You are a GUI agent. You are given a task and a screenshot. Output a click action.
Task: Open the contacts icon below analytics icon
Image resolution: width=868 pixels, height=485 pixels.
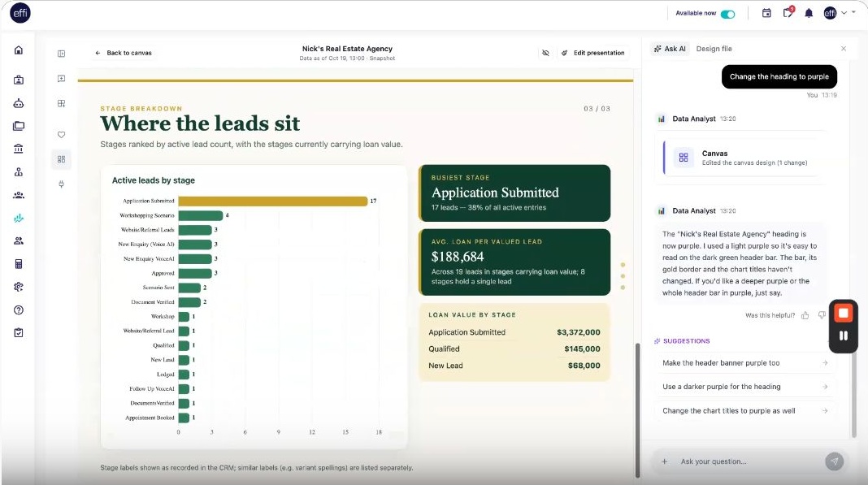pos(18,240)
